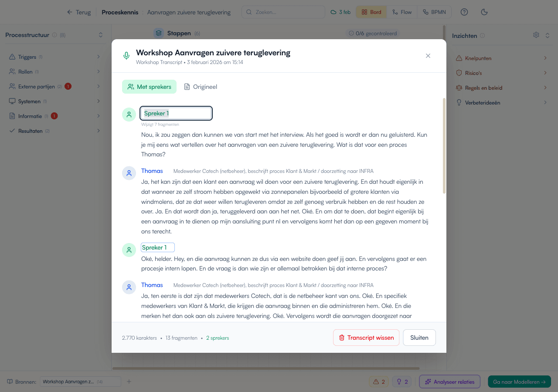Screen dimensions: 558x392
Task: Select the Met sprekers tab
Action: 149,87
